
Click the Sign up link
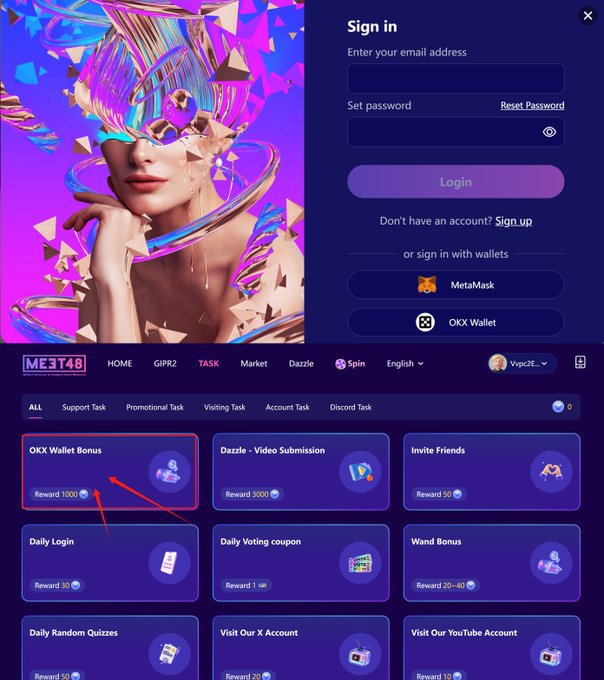point(513,221)
